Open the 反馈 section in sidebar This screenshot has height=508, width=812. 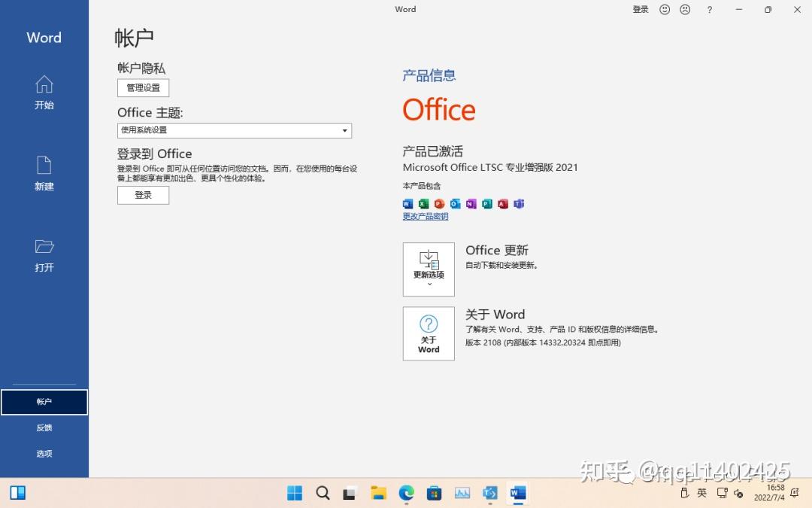click(x=44, y=427)
